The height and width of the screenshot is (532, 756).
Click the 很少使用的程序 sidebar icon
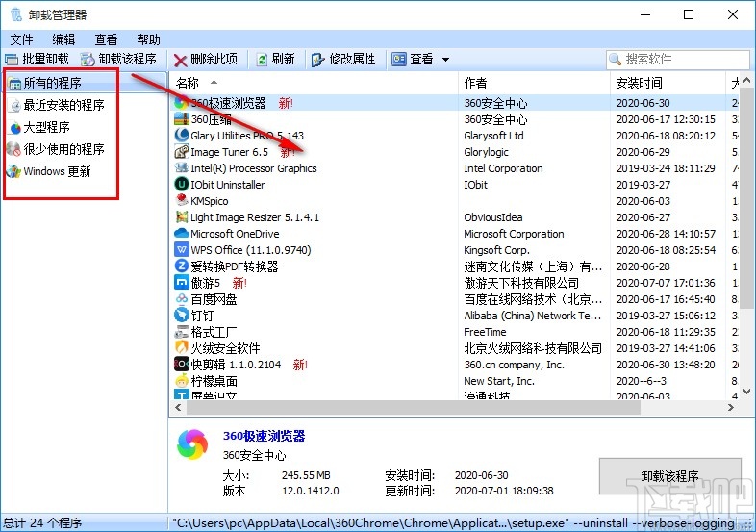(x=14, y=149)
